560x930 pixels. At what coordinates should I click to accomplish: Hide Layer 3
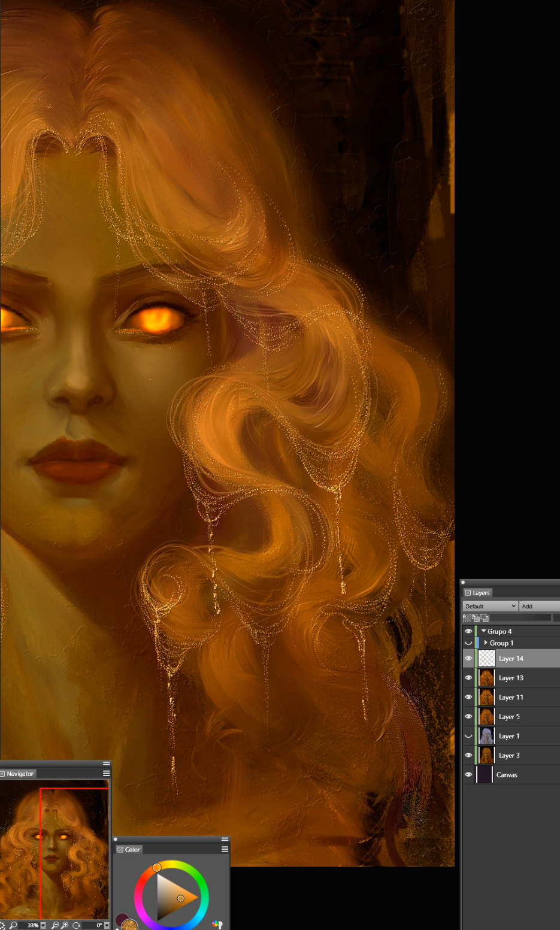pos(468,755)
